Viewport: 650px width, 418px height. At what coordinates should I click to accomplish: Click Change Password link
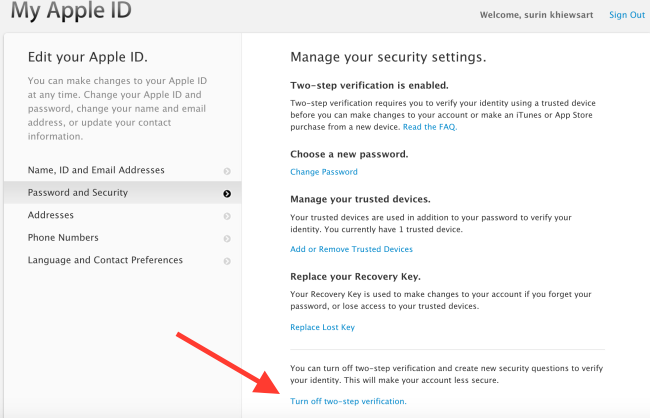coord(324,172)
